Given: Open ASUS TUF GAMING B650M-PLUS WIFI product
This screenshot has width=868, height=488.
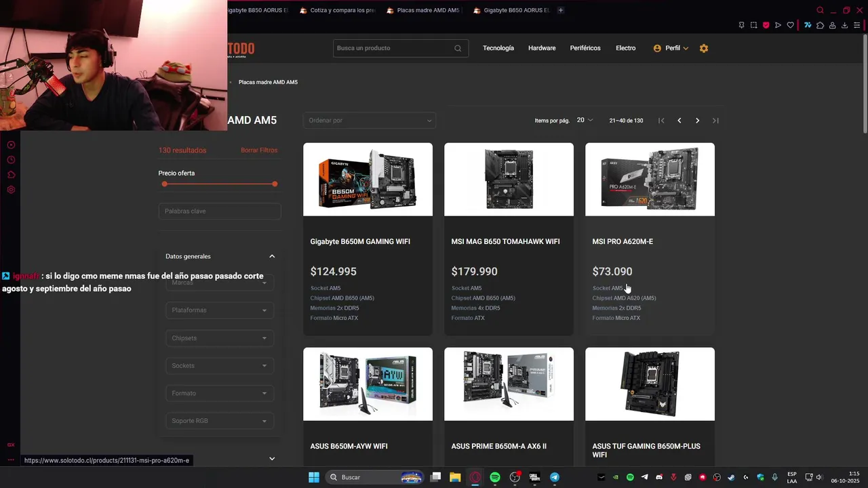Looking at the screenshot, I should tap(646, 451).
